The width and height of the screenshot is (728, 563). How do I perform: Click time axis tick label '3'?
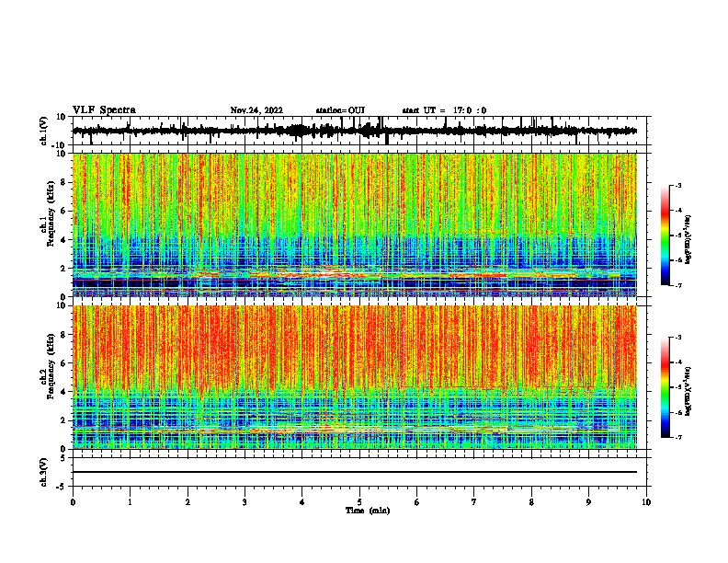coord(245,502)
